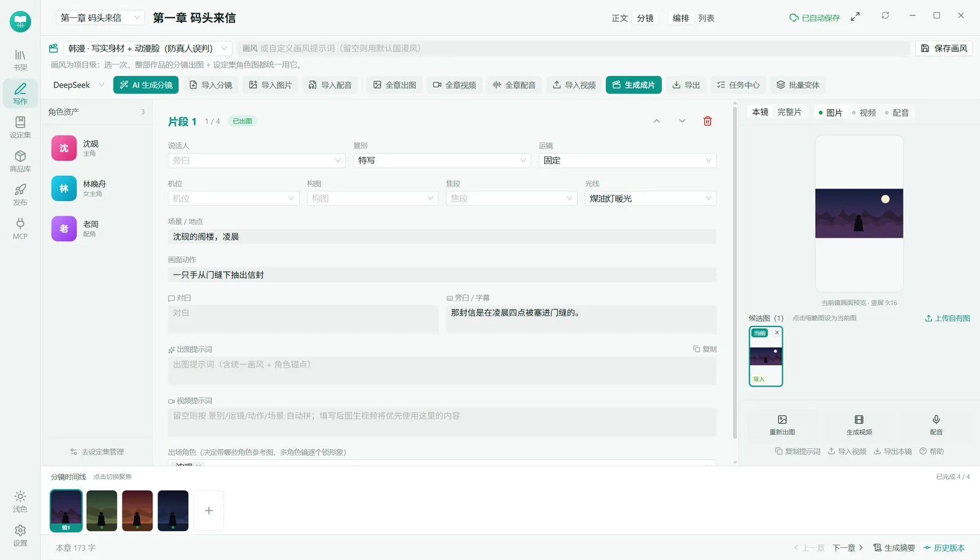Select the green timeline thumbnail
980x560 pixels.
(102, 510)
